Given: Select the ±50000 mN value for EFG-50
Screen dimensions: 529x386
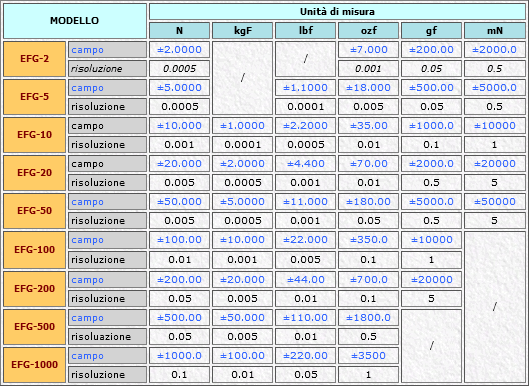Looking at the screenshot, I should pos(495,201).
